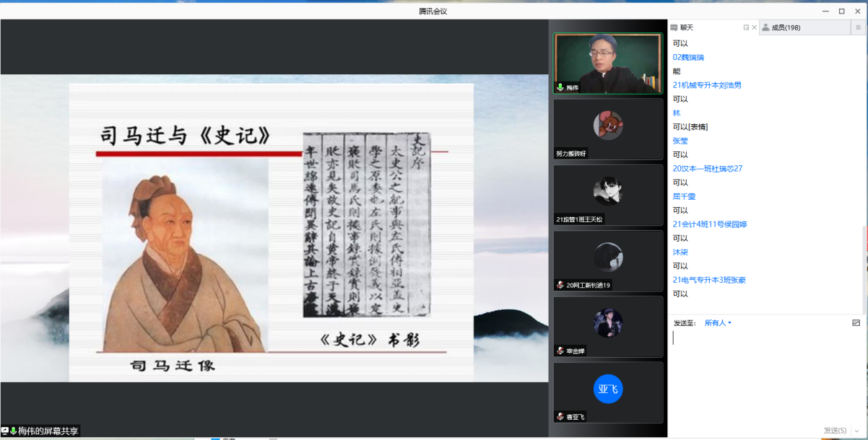Click the chat panel vertical scrollbar
Viewport: 868px width, 440px height.
[x=864, y=267]
